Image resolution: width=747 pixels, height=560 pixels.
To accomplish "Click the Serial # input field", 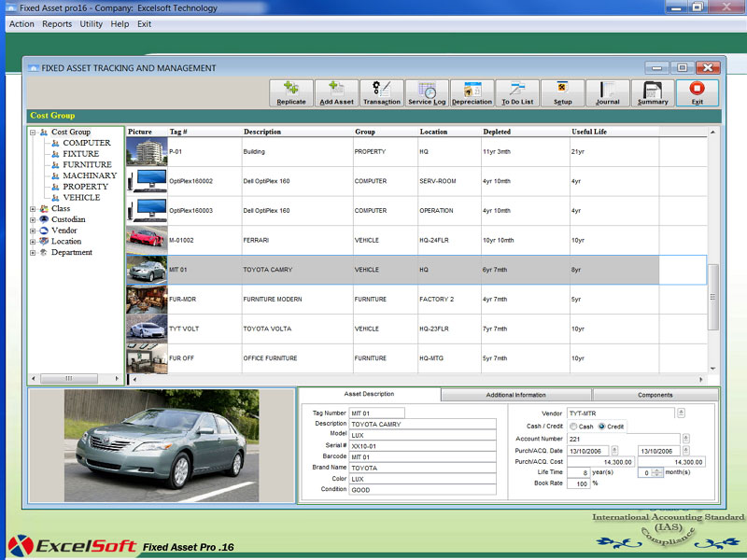I will (x=423, y=446).
